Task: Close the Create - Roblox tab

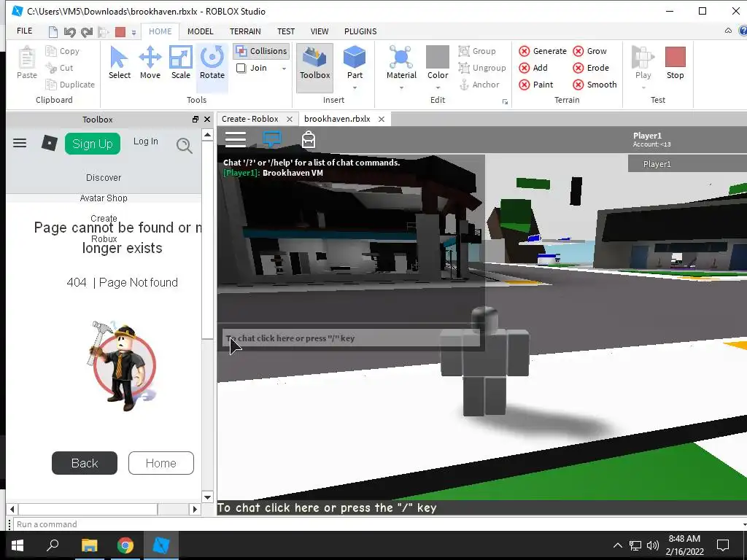Action: click(x=289, y=120)
